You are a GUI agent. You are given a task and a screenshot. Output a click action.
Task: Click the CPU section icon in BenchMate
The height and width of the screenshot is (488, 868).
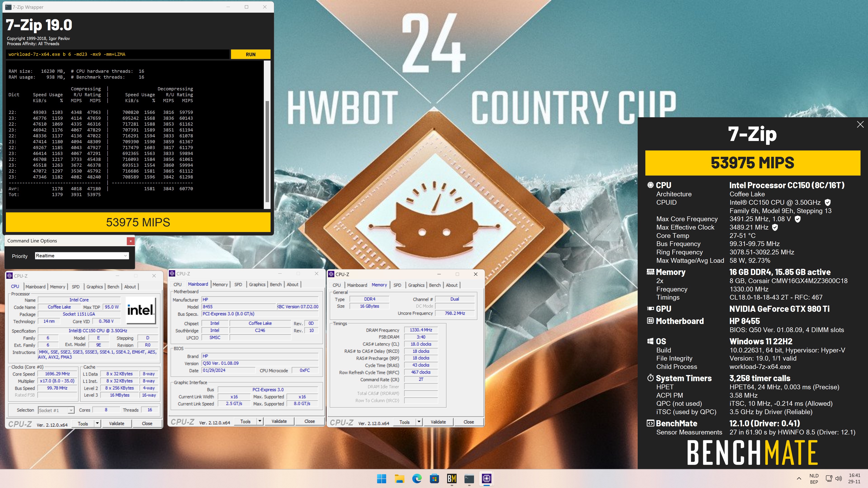click(650, 185)
